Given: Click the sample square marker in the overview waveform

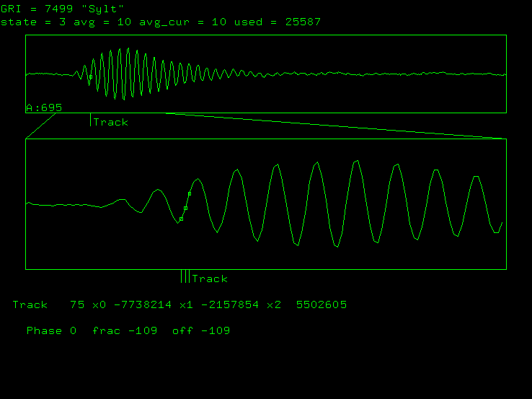Looking at the screenshot, I should click(x=91, y=77).
